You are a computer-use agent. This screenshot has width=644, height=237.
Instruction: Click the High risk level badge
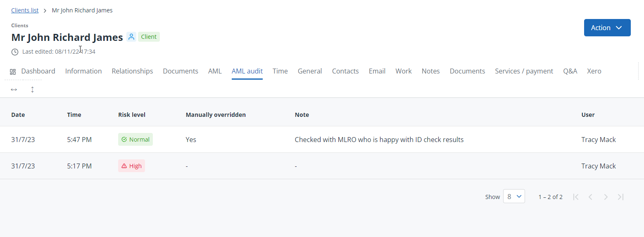131,166
